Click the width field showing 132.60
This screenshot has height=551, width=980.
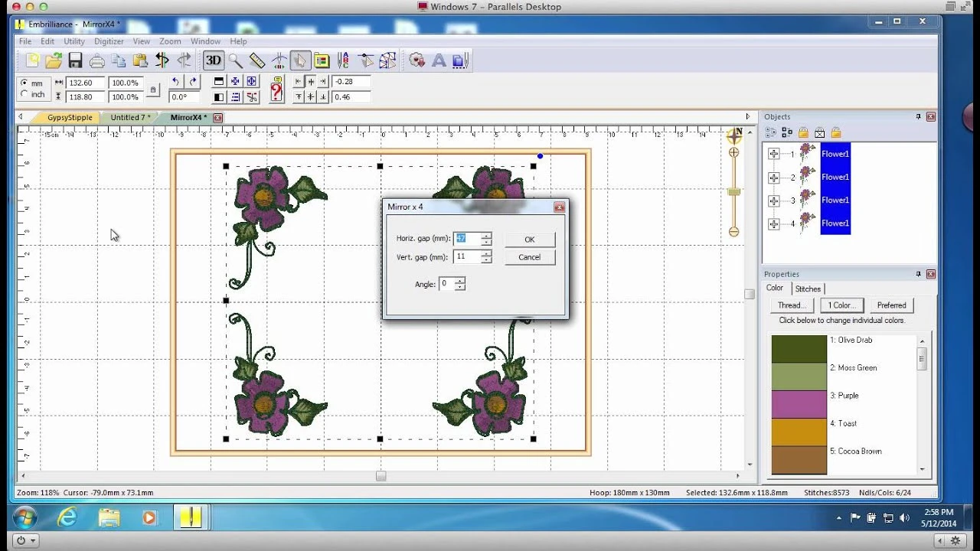click(85, 83)
